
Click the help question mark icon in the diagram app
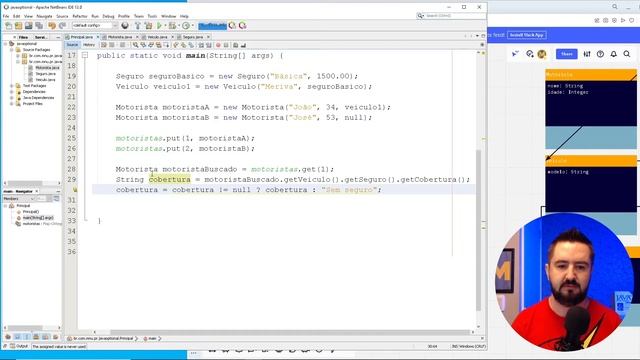pyautogui.click(x=600, y=54)
